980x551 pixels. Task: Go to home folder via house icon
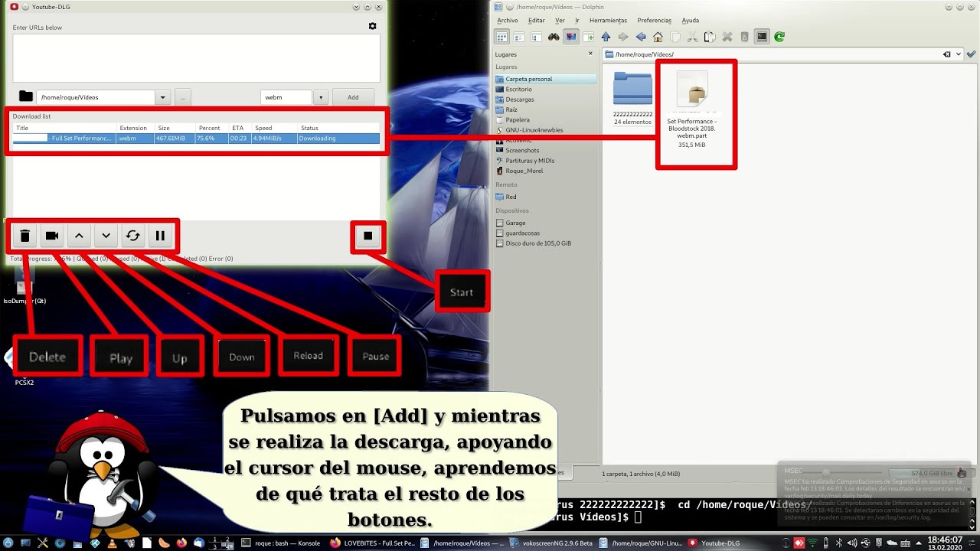tap(658, 37)
